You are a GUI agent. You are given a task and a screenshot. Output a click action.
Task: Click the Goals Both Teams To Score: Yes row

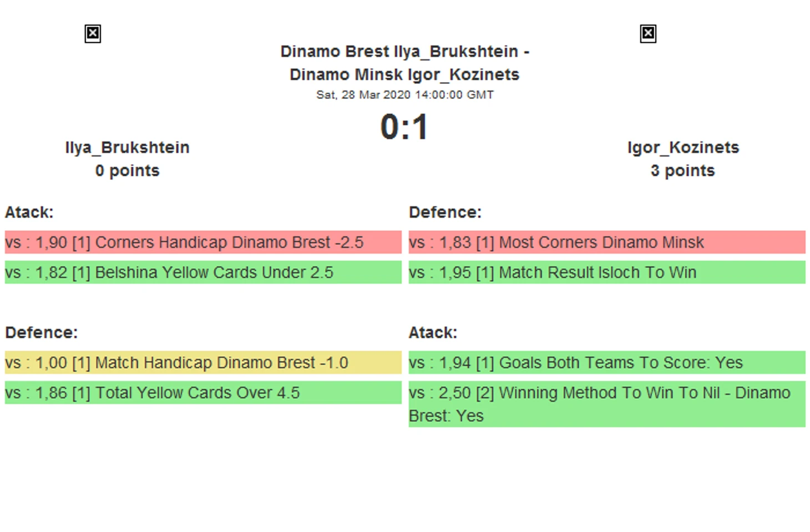606,362
